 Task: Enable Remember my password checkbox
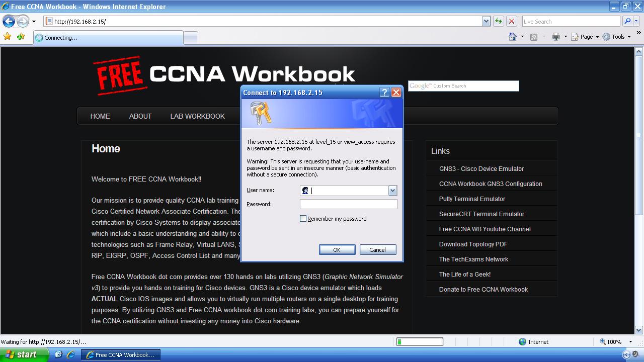tap(303, 219)
